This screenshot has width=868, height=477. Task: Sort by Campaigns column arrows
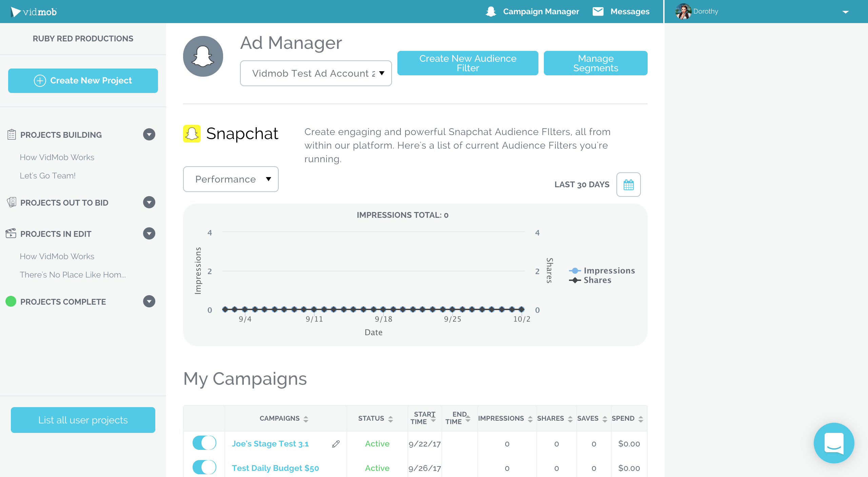306,419
